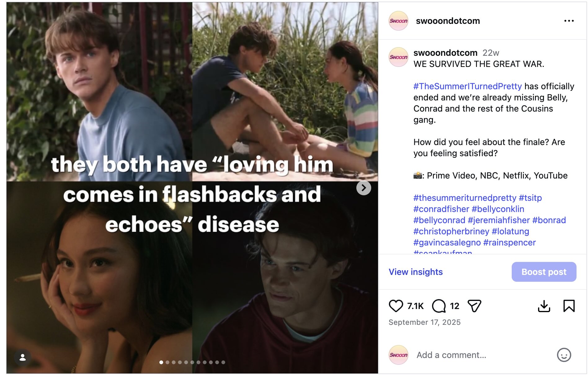Download the post with the arrow icon
The height and width of the screenshot is (380, 588).
tap(544, 306)
